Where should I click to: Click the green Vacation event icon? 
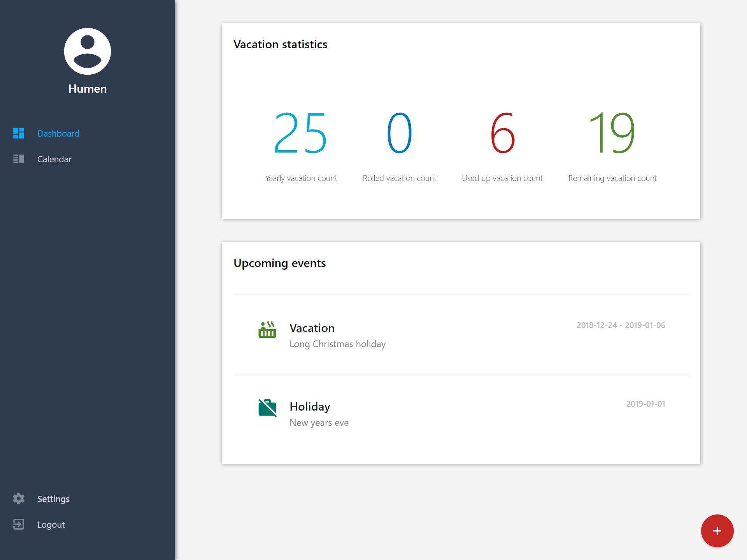tap(267, 330)
